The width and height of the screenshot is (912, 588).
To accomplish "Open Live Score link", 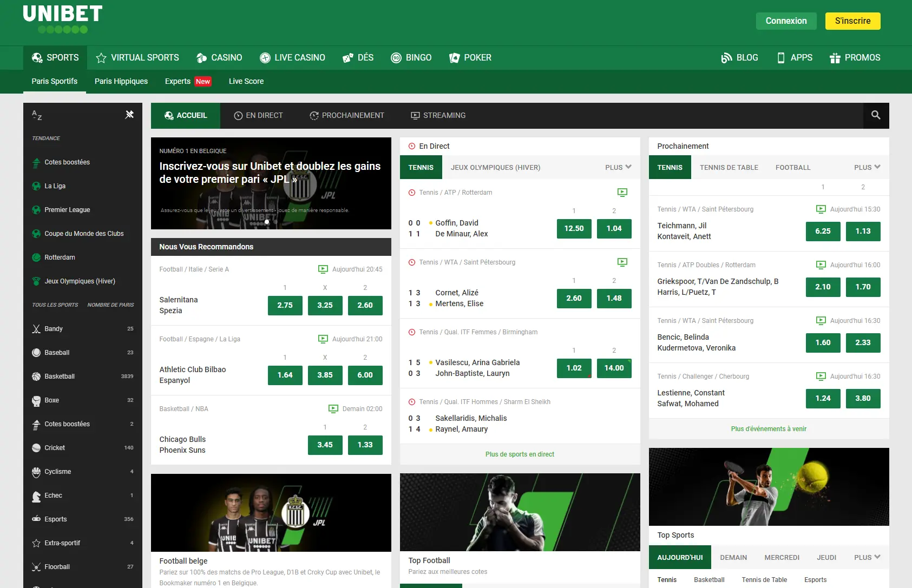I will [x=246, y=81].
